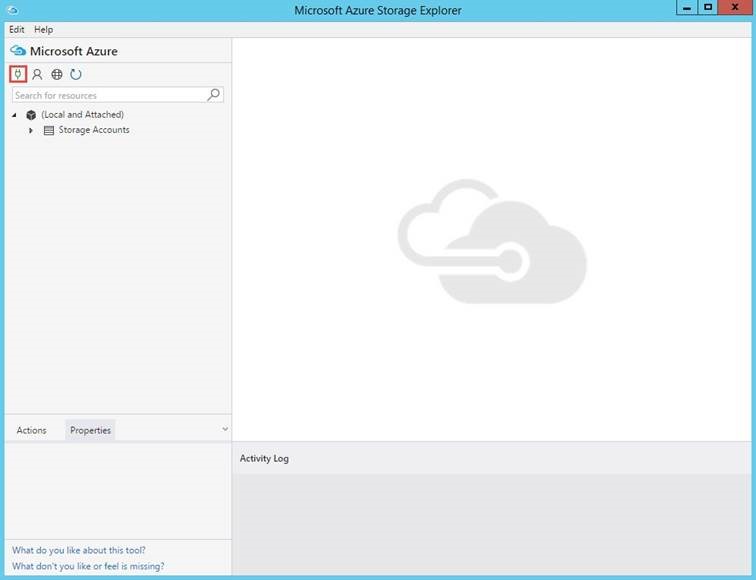Click the Microsoft Azure panel title

click(x=74, y=51)
